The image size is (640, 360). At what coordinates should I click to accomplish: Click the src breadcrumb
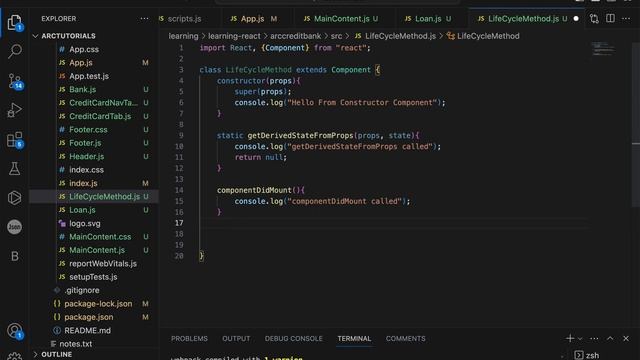336,36
